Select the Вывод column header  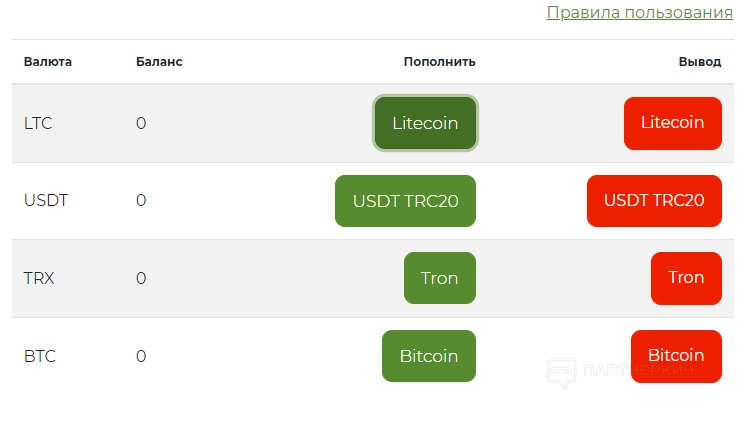(699, 62)
